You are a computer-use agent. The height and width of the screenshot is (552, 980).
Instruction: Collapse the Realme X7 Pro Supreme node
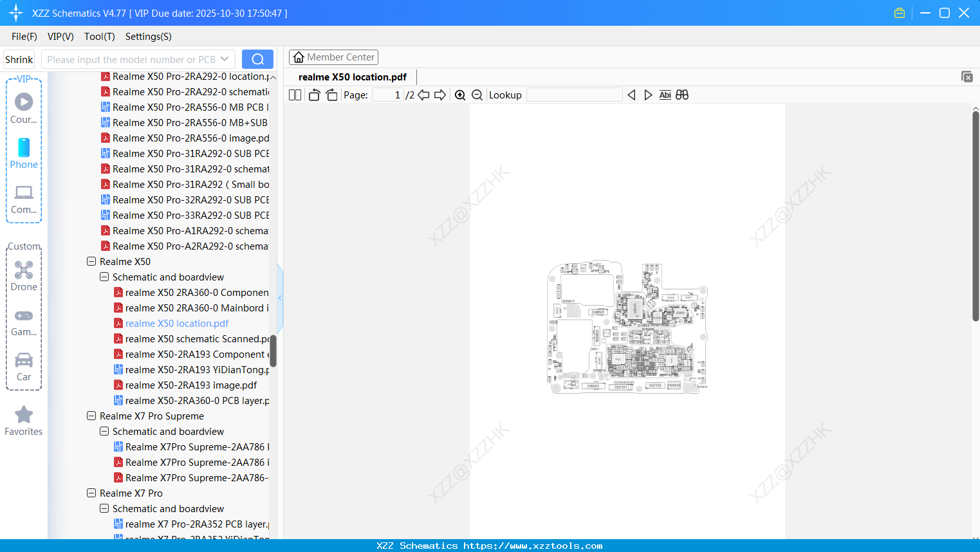91,416
